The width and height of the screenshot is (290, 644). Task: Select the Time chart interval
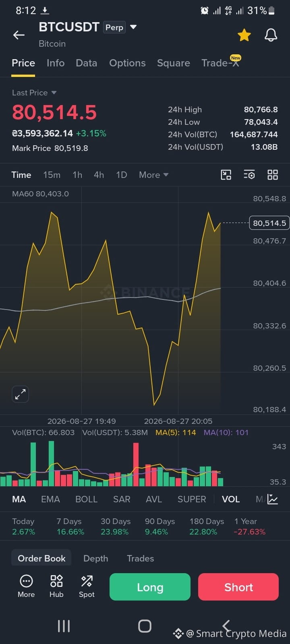(21, 175)
